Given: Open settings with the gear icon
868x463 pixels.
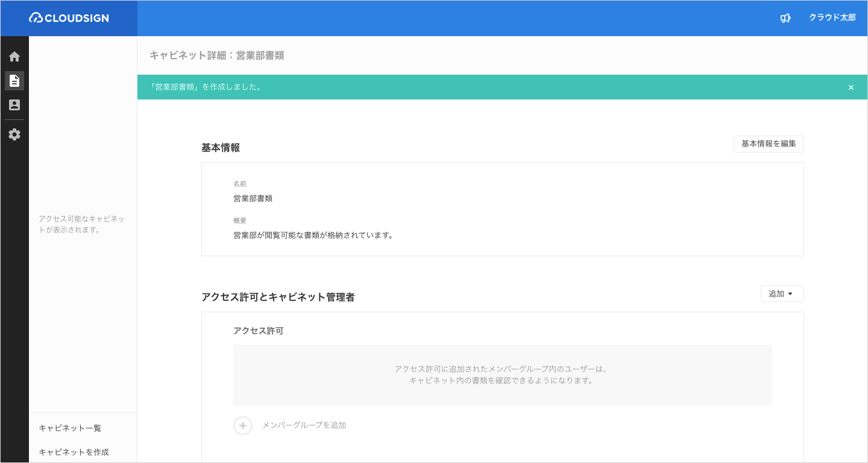Looking at the screenshot, I should pyautogui.click(x=14, y=134).
